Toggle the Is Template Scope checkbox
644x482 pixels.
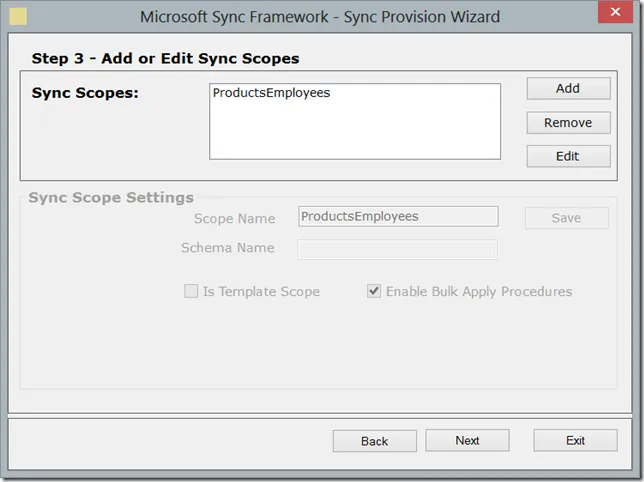(191, 291)
